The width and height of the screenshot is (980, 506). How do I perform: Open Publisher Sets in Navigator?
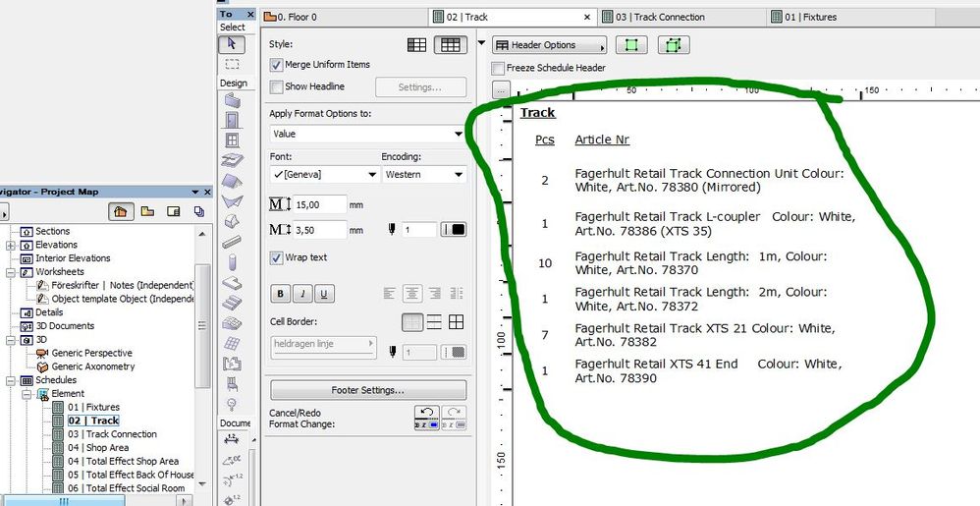point(198,211)
